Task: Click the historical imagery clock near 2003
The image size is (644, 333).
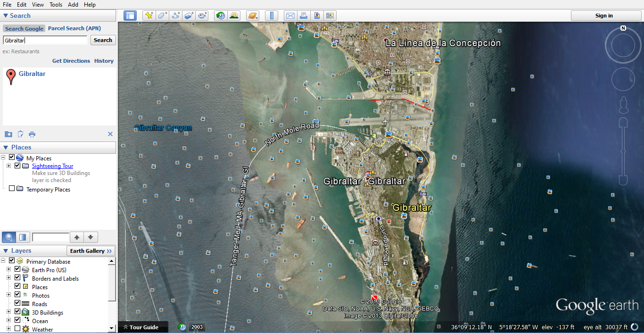Action: point(182,327)
